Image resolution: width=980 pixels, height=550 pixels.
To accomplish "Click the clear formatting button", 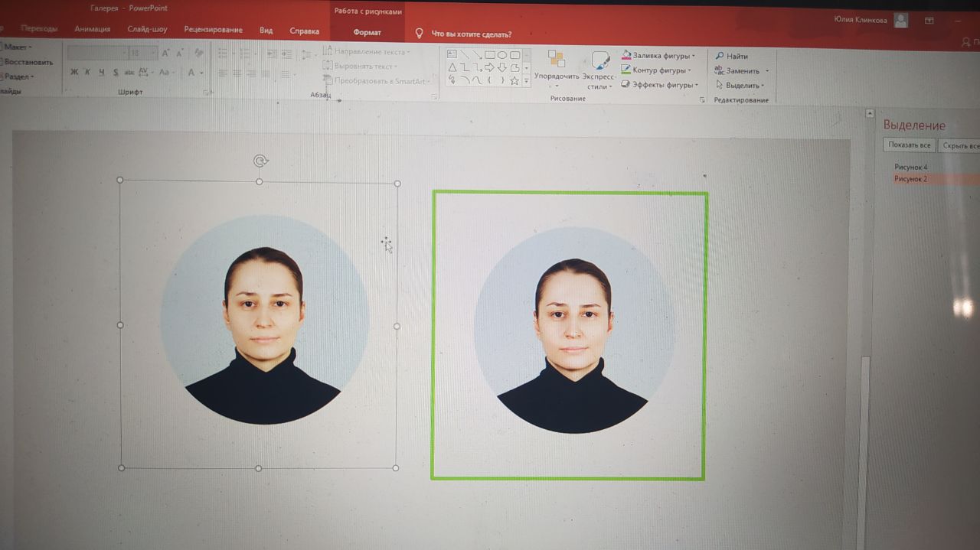I will 199,53.
